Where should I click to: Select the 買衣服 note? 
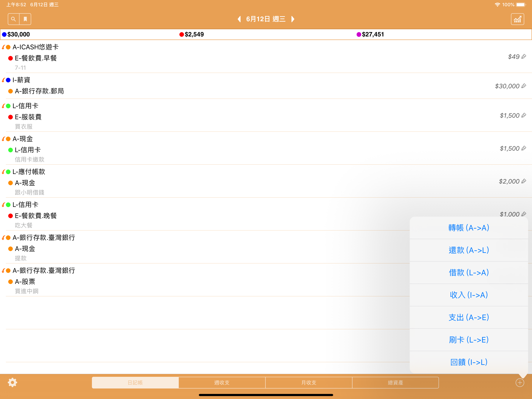(x=24, y=127)
